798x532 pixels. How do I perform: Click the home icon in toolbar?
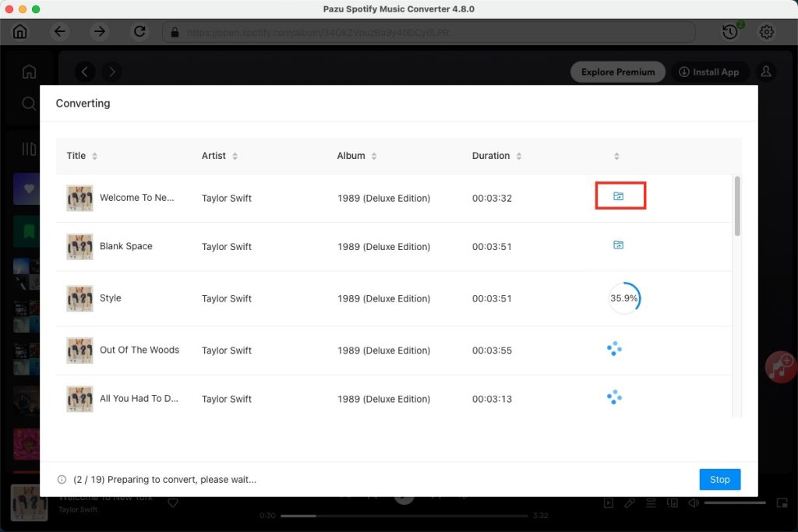[x=20, y=32]
